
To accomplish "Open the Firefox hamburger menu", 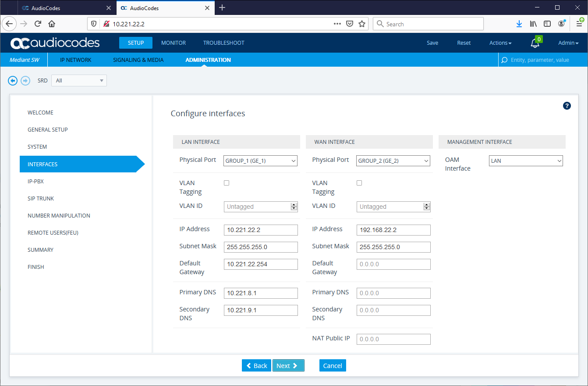I will point(579,24).
